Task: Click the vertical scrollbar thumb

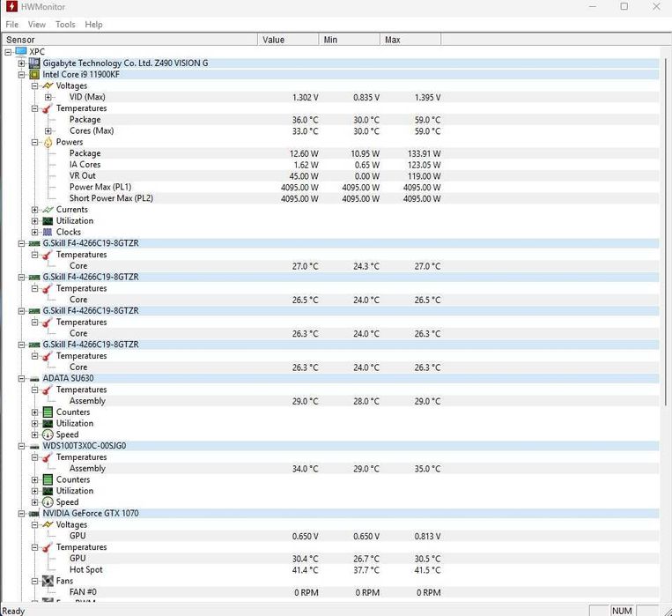Action: [x=665, y=232]
